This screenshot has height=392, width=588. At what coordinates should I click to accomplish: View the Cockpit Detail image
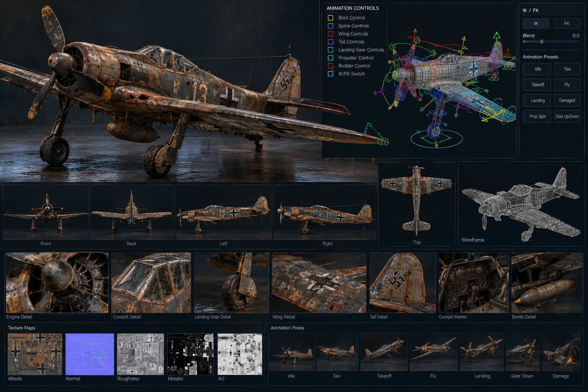[x=151, y=283]
